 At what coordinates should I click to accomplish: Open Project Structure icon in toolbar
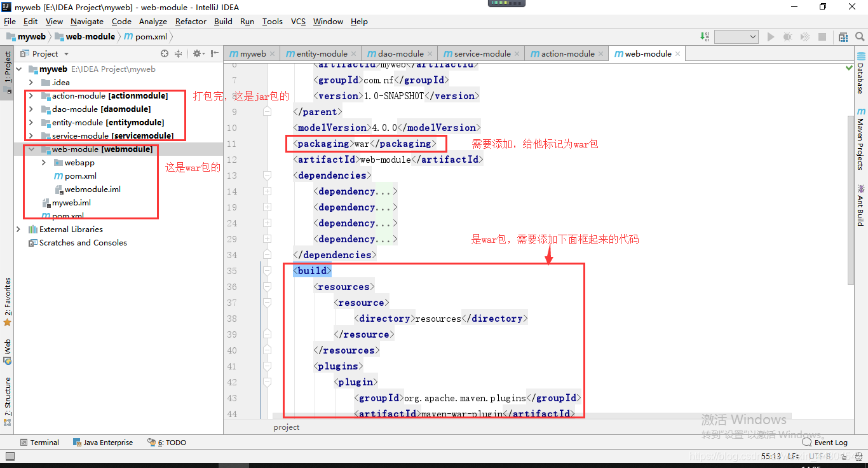843,37
